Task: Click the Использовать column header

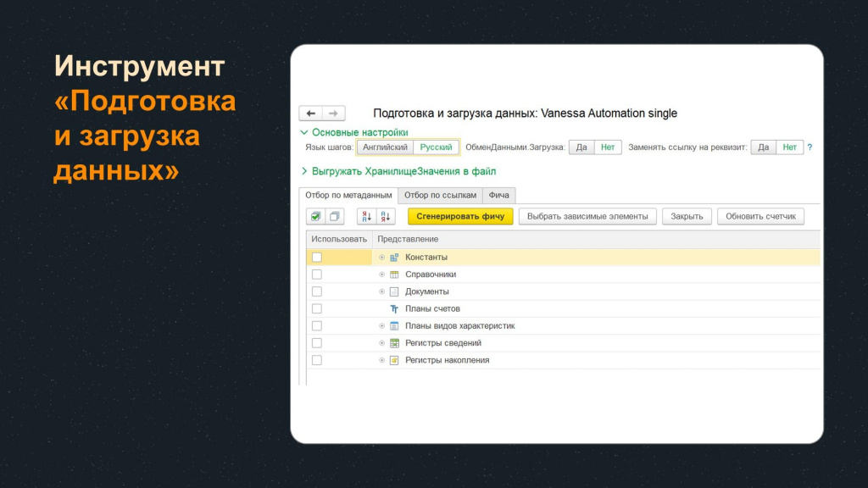Action: (339, 239)
